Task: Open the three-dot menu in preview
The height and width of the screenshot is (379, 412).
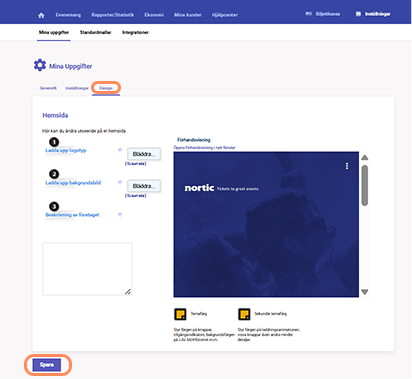Action: 347,166
